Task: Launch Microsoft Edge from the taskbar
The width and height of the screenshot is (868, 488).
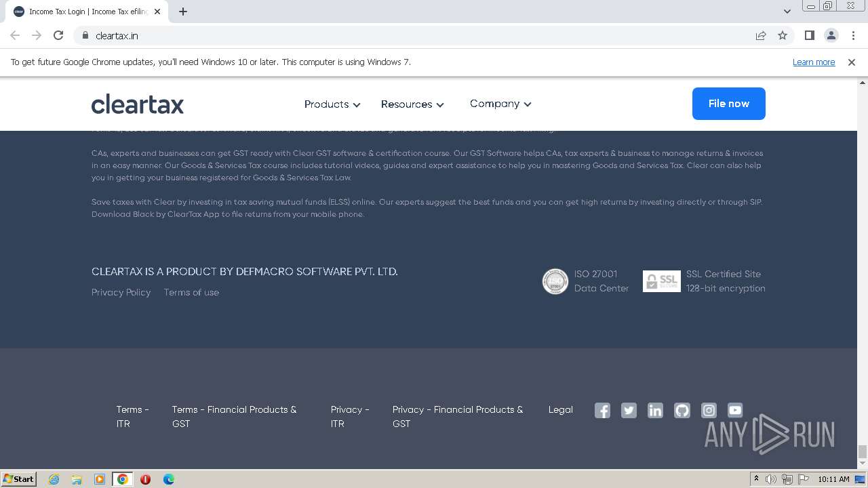Action: tap(168, 479)
